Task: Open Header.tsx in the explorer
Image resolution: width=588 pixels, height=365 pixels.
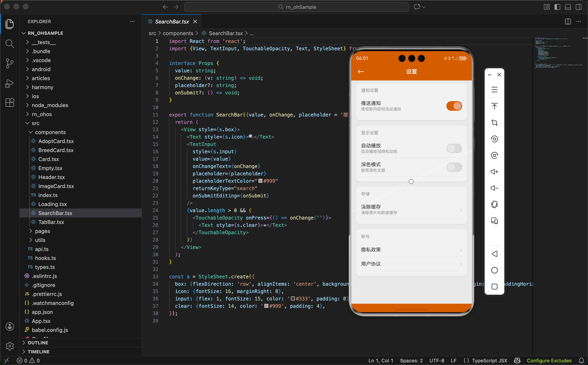Action: [51, 177]
